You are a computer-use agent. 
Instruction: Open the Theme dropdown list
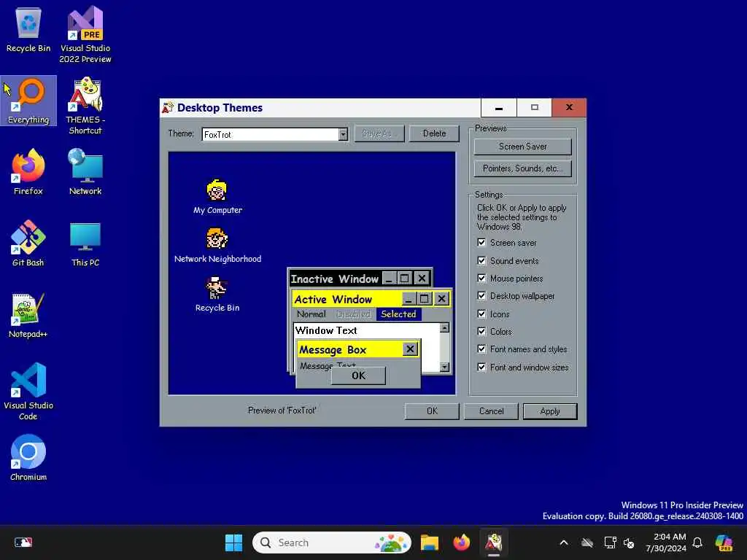[x=343, y=135]
